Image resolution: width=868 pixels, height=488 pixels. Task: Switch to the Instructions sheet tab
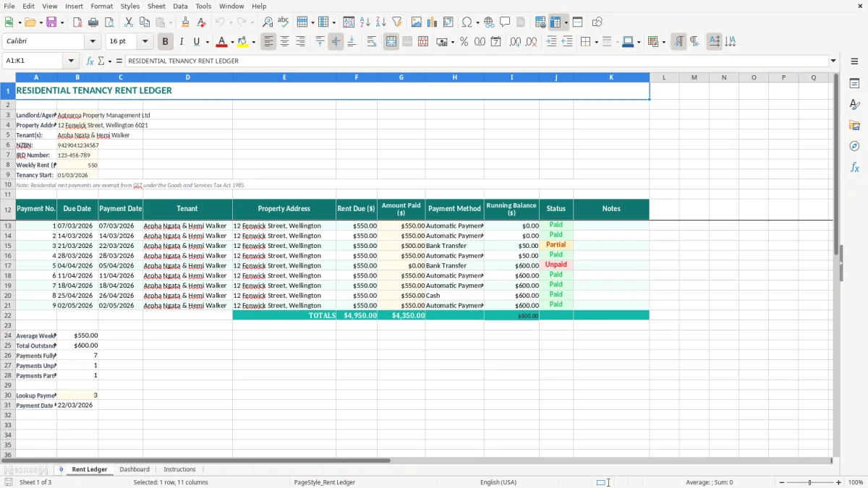(179, 469)
